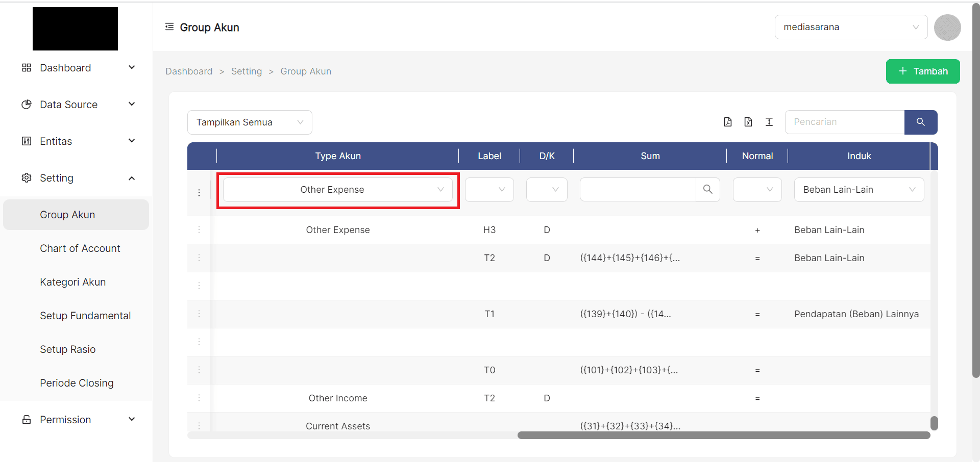The height and width of the screenshot is (462, 980).
Task: Click the row height adjustment icon
Action: point(769,122)
